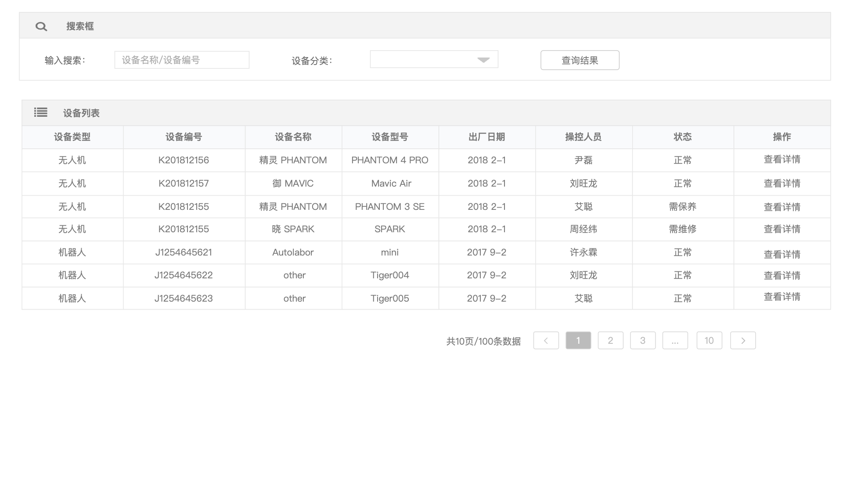Open details for Autolabor mini
The image size is (850, 504).
tap(782, 254)
